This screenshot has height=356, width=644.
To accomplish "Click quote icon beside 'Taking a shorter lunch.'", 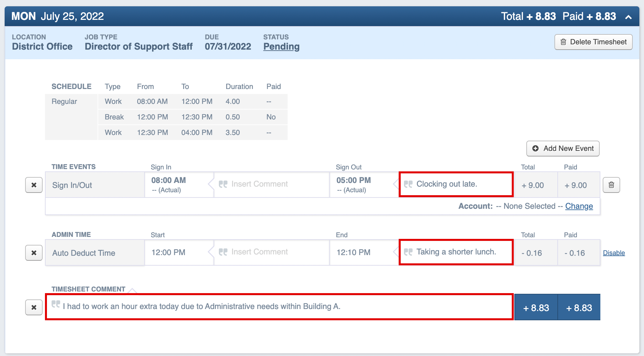I will (x=408, y=252).
